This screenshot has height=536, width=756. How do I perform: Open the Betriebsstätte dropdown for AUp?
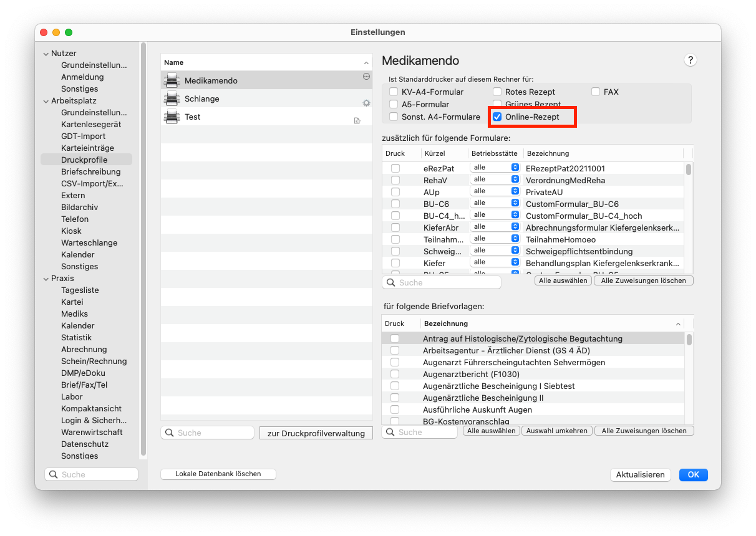tap(495, 191)
